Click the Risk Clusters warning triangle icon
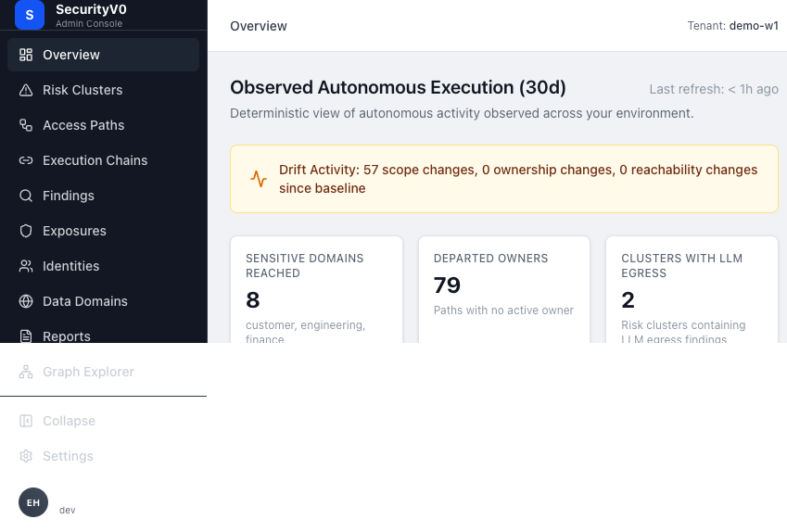 26,90
